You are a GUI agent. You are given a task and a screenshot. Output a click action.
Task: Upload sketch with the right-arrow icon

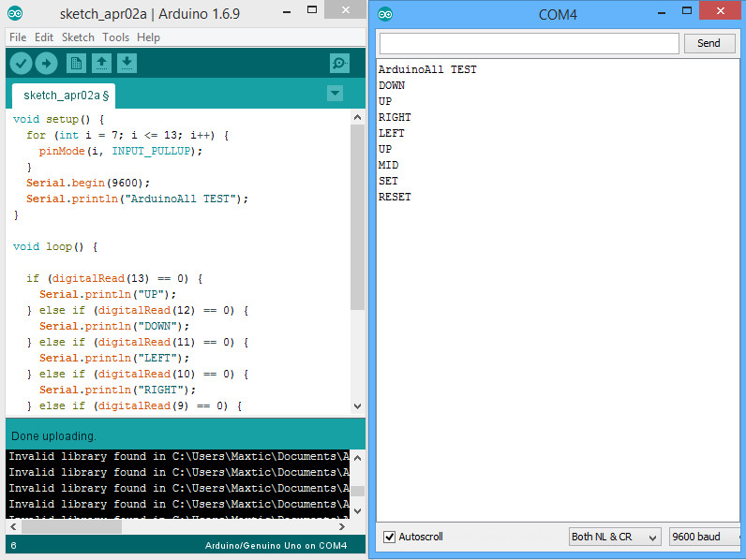(x=46, y=64)
